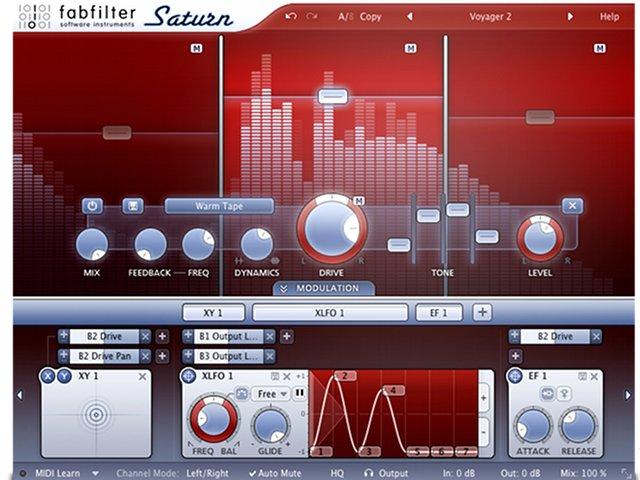This screenshot has height=480, width=640.
Task: Click Copy next to A/B
Action: click(371, 17)
